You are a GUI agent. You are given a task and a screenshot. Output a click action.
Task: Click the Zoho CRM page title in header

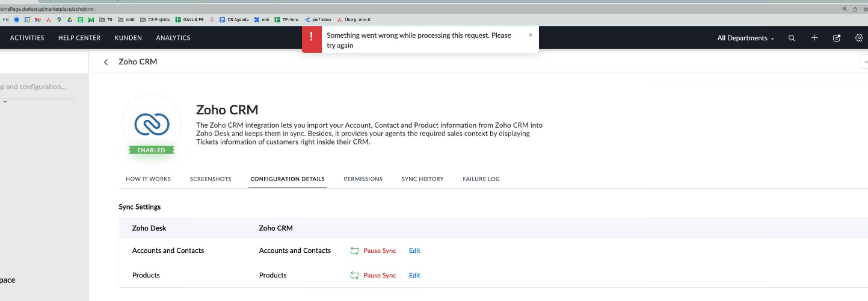click(x=138, y=61)
